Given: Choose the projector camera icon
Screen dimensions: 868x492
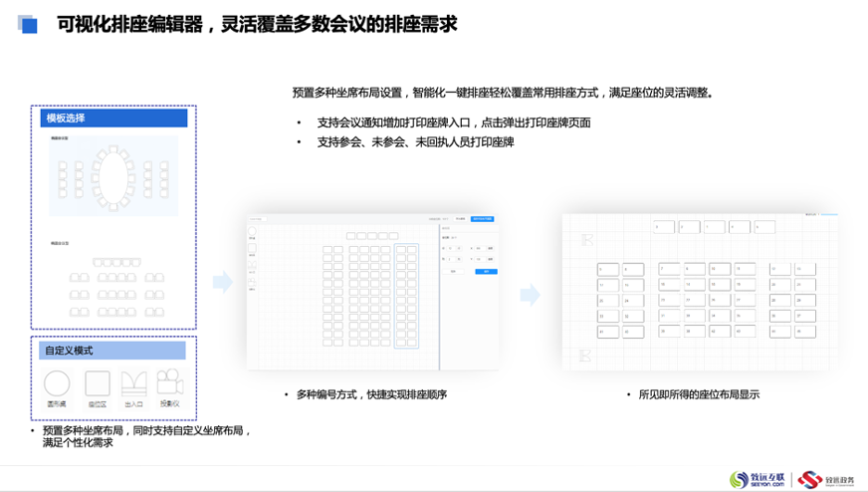Looking at the screenshot, I should tap(170, 383).
